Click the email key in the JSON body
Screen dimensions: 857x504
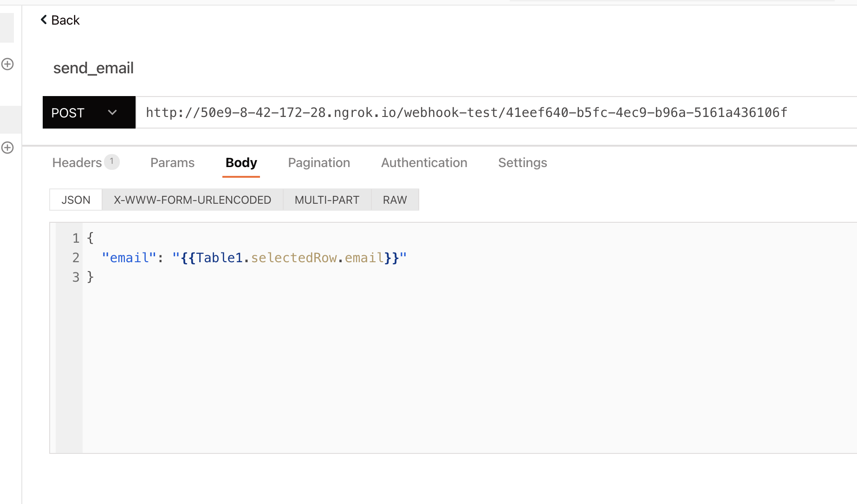pos(129,258)
